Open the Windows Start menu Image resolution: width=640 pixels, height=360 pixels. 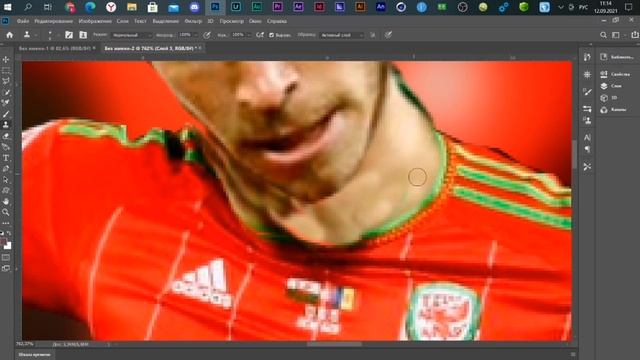tap(7, 7)
